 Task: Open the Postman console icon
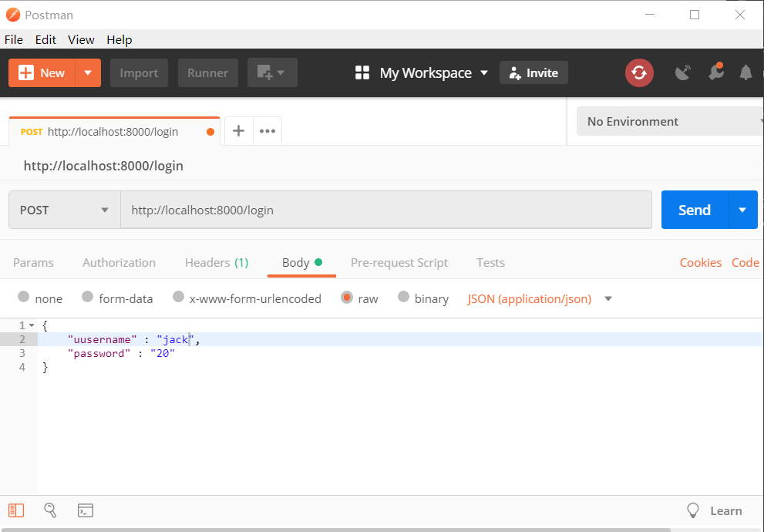pos(86,510)
